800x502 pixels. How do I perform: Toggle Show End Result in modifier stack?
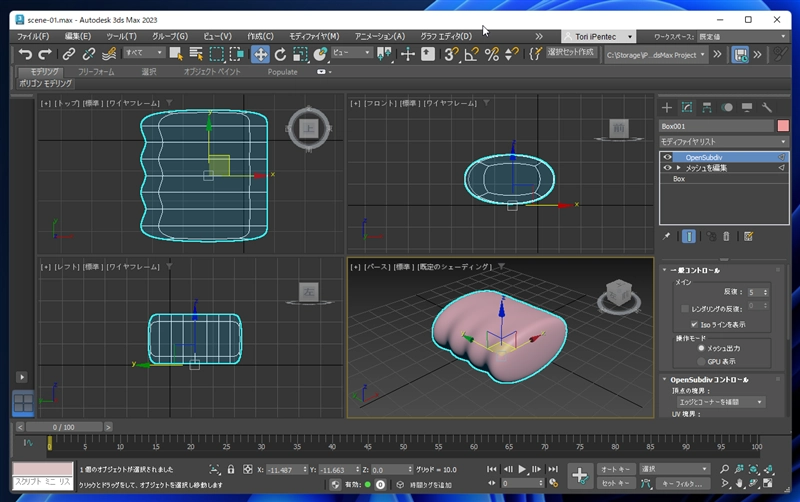click(x=689, y=236)
